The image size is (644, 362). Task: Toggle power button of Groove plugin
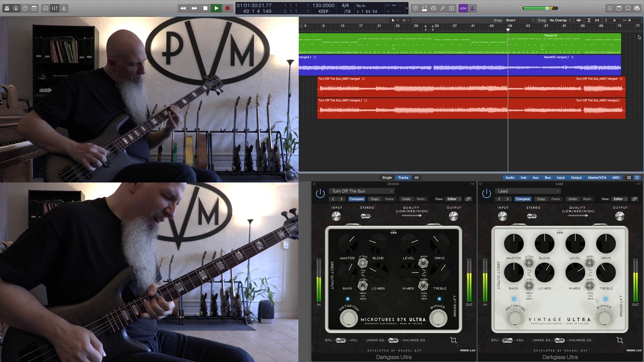(x=320, y=193)
